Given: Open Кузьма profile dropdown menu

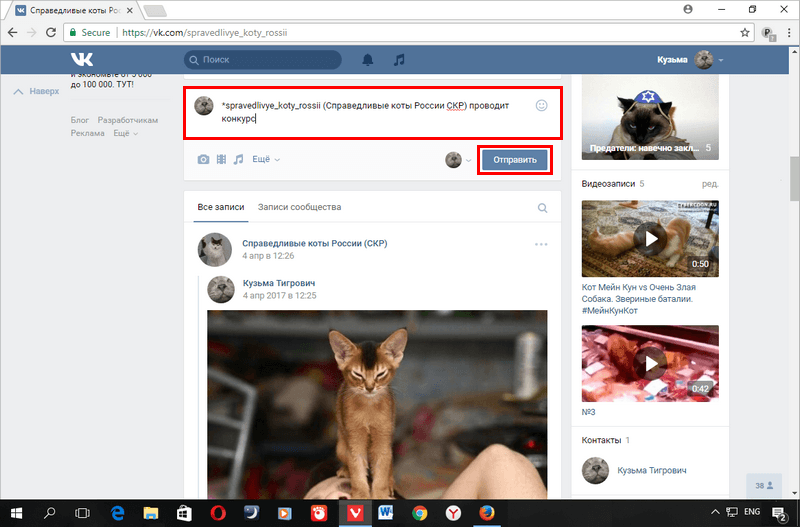Looking at the screenshot, I should pos(690,60).
